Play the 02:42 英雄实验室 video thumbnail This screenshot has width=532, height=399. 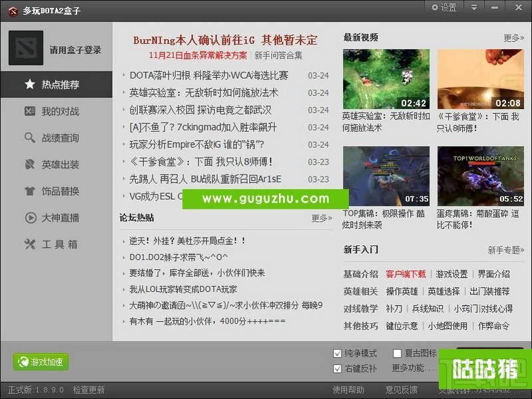(386, 79)
